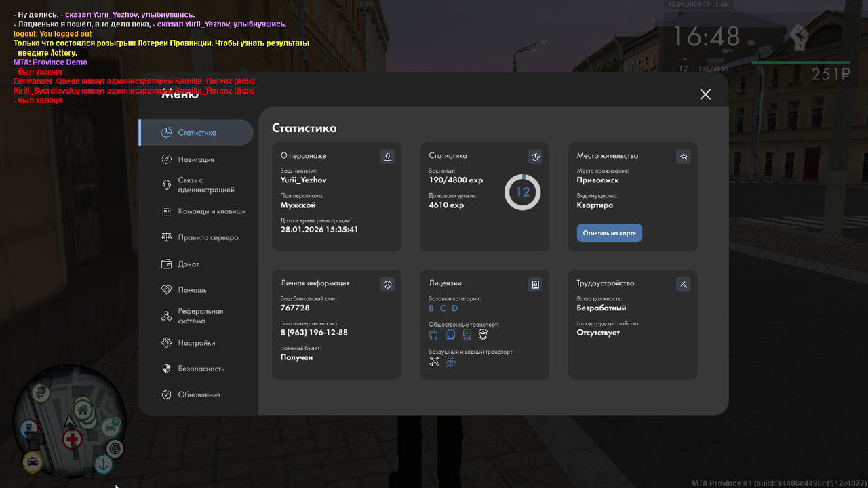Viewport: 868px width, 488px height.
Task: Close the menu with the X button
Action: (x=705, y=94)
